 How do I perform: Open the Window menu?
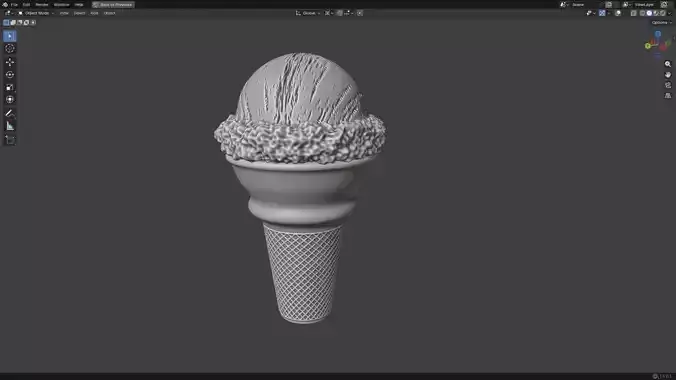click(61, 4)
